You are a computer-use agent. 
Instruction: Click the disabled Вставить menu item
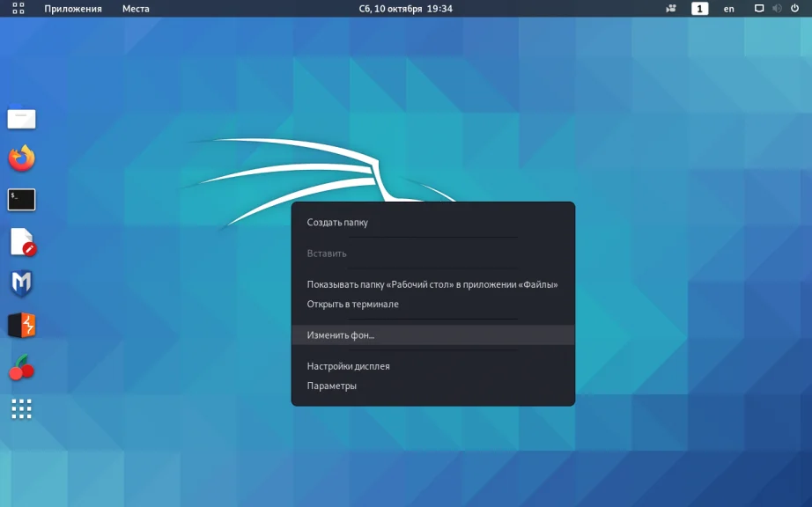coord(433,253)
